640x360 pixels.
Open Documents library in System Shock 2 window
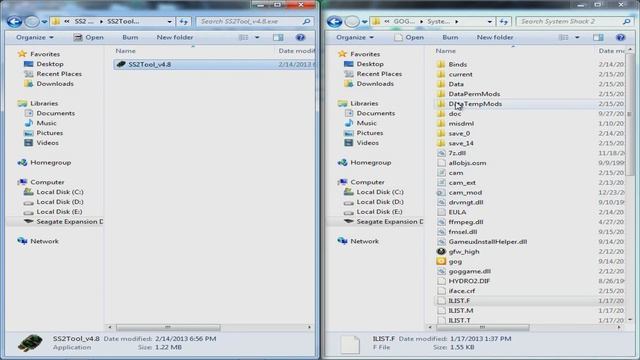click(x=376, y=113)
